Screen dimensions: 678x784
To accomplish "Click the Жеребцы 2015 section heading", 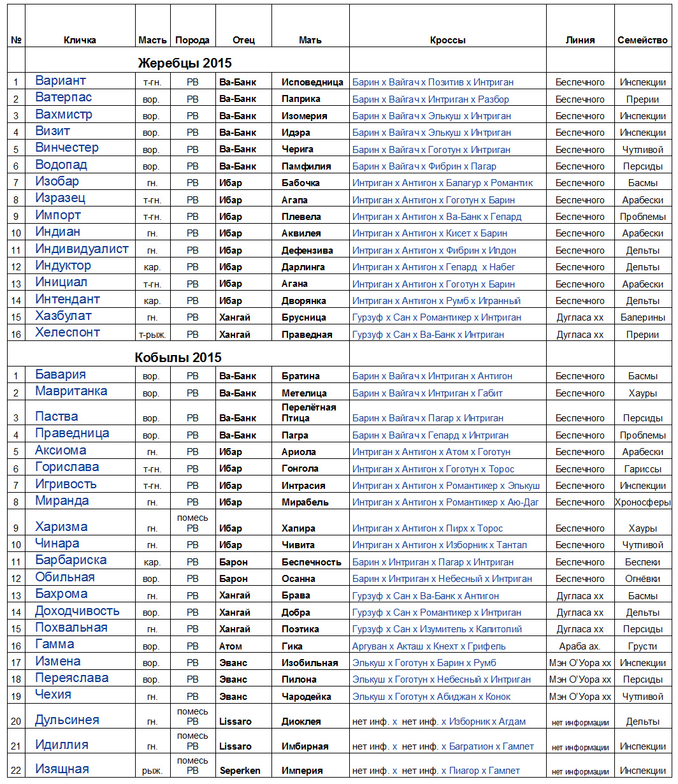I will [x=185, y=63].
